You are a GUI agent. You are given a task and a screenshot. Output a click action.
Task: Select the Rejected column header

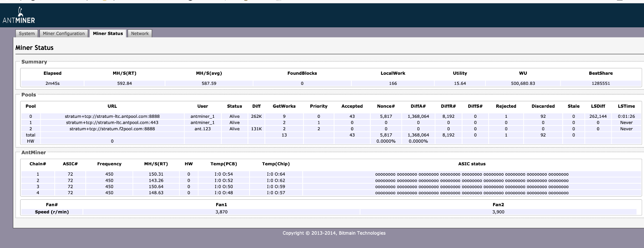tap(506, 106)
